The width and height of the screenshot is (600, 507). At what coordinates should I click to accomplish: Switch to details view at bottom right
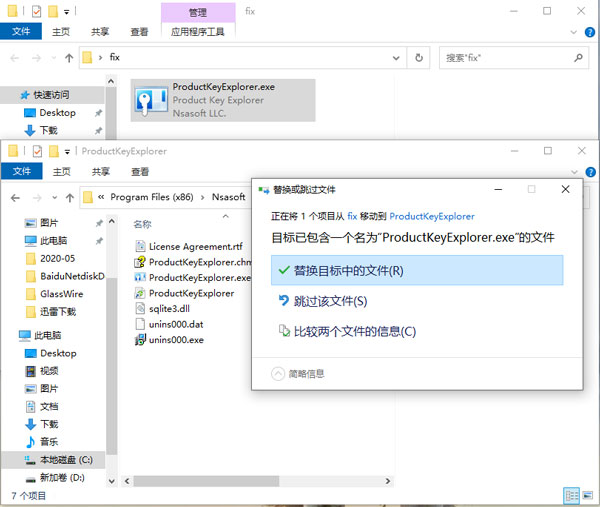pyautogui.click(x=571, y=495)
